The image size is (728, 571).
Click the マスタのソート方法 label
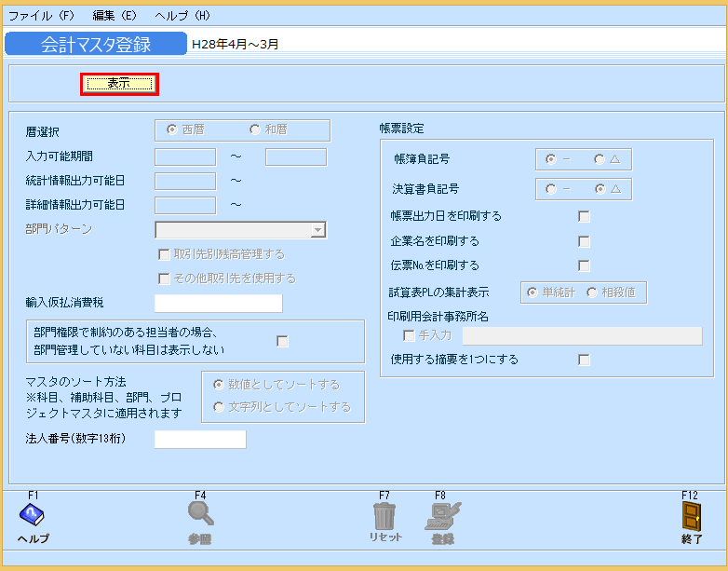point(75,382)
